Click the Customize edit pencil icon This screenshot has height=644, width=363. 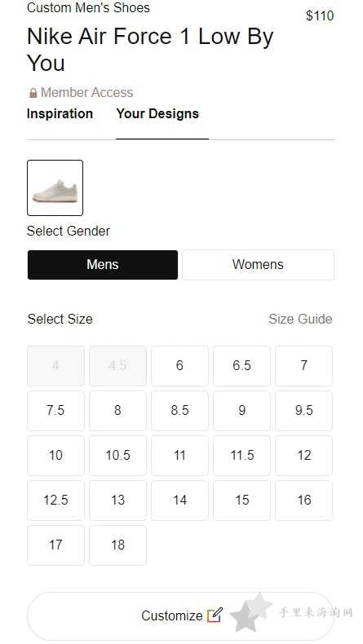pos(215,615)
